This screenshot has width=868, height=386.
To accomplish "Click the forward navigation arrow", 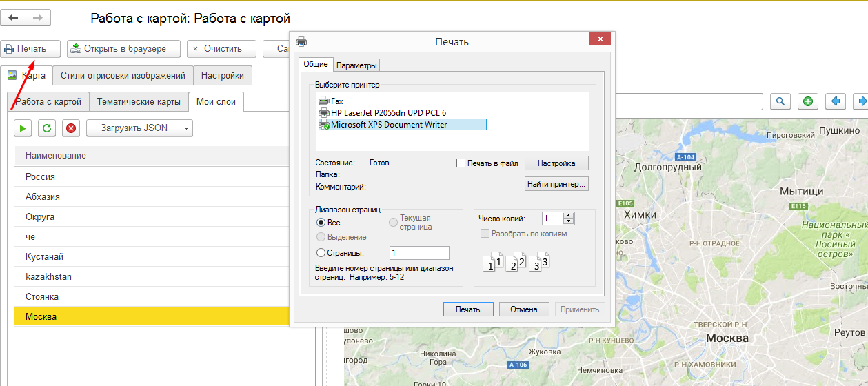I will (x=38, y=18).
